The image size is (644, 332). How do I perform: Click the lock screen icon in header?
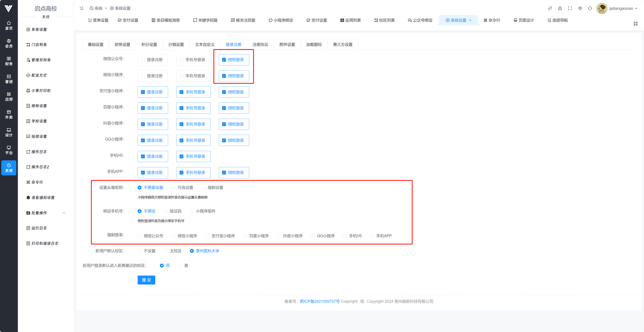pyautogui.click(x=560, y=8)
